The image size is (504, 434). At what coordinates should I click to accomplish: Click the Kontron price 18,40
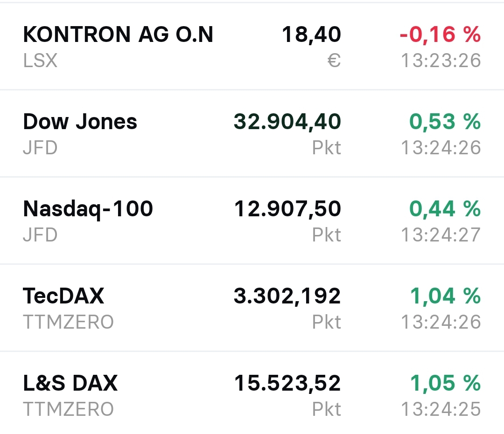tap(311, 34)
